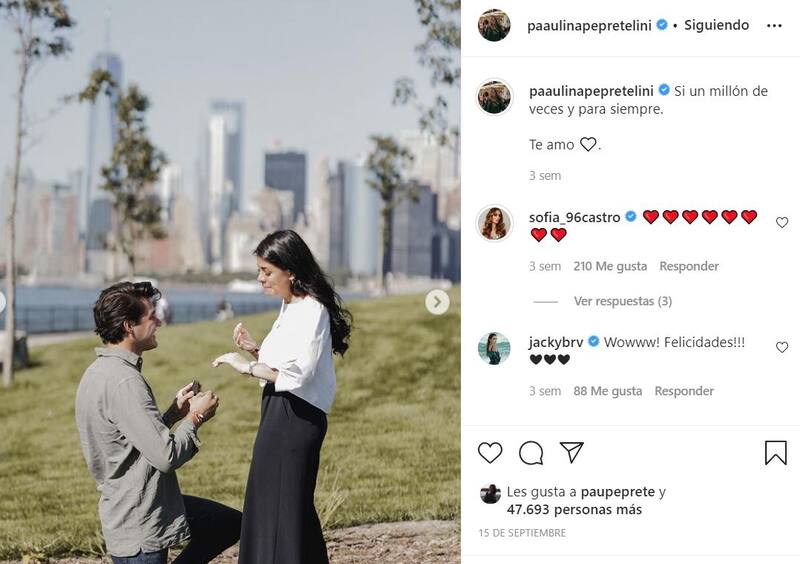
Task: Click the Siguiendo following button
Action: pyautogui.click(x=716, y=25)
